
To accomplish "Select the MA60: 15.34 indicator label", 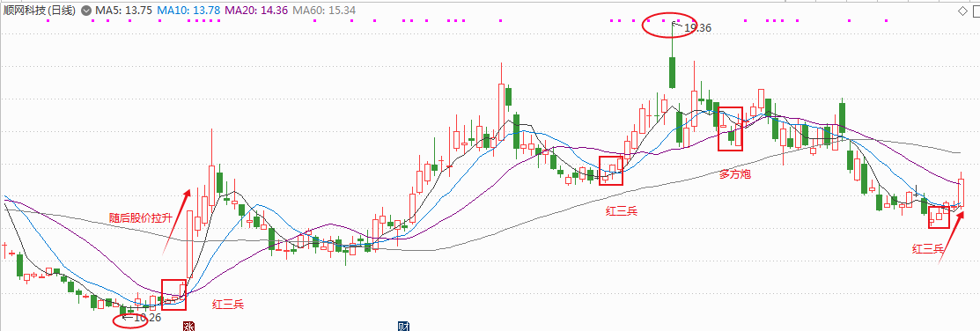I will coord(324,11).
